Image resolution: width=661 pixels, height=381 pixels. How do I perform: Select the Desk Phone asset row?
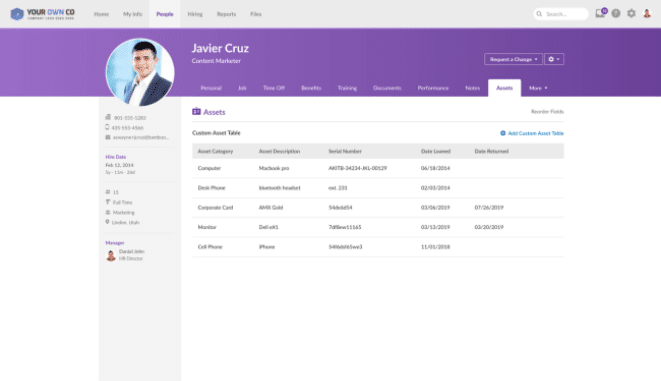378,188
